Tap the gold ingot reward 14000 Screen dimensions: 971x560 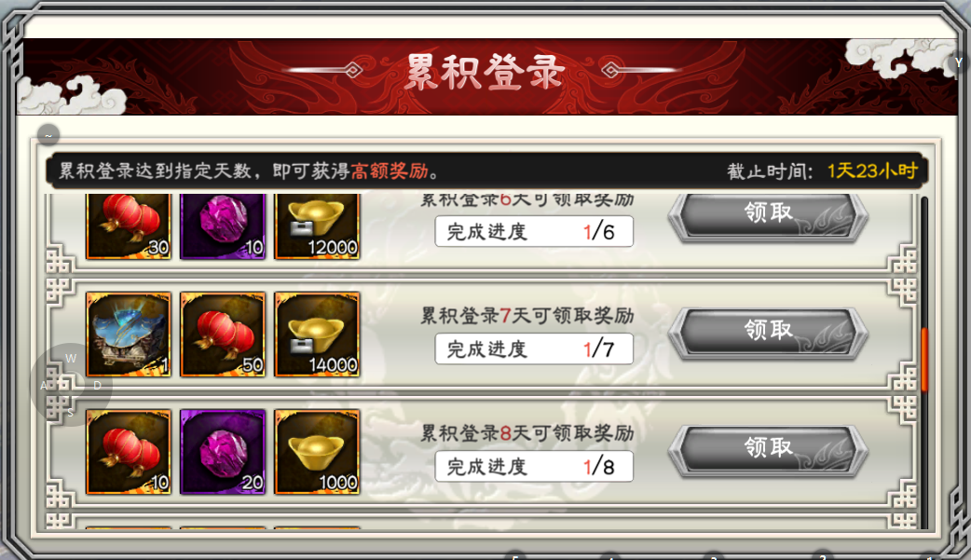(x=317, y=335)
